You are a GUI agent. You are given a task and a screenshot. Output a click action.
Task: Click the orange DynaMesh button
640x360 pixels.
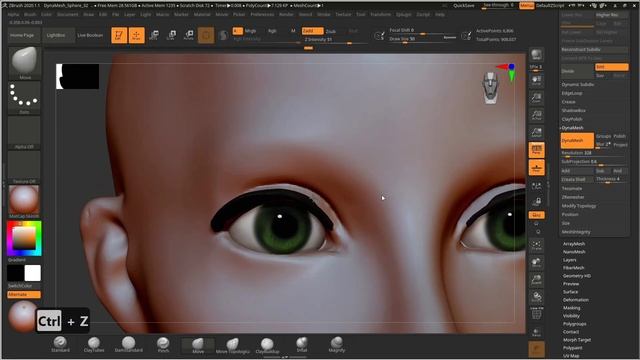pyautogui.click(x=577, y=140)
